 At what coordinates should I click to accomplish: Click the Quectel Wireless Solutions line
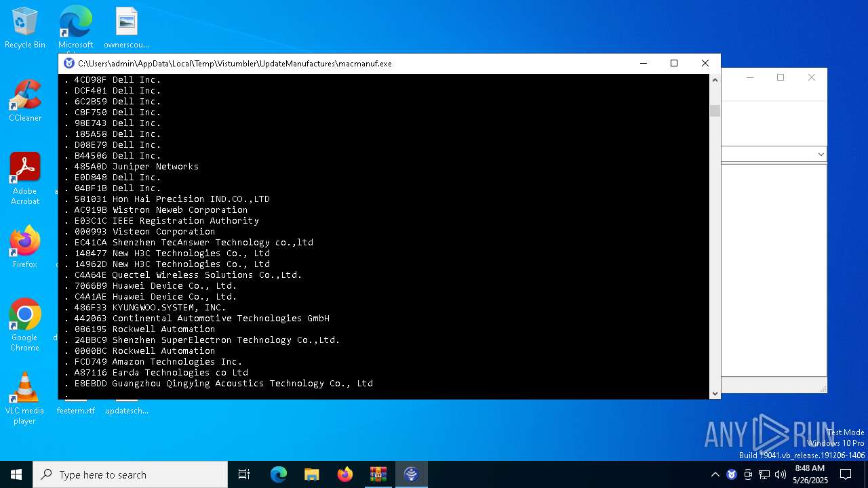pos(183,275)
